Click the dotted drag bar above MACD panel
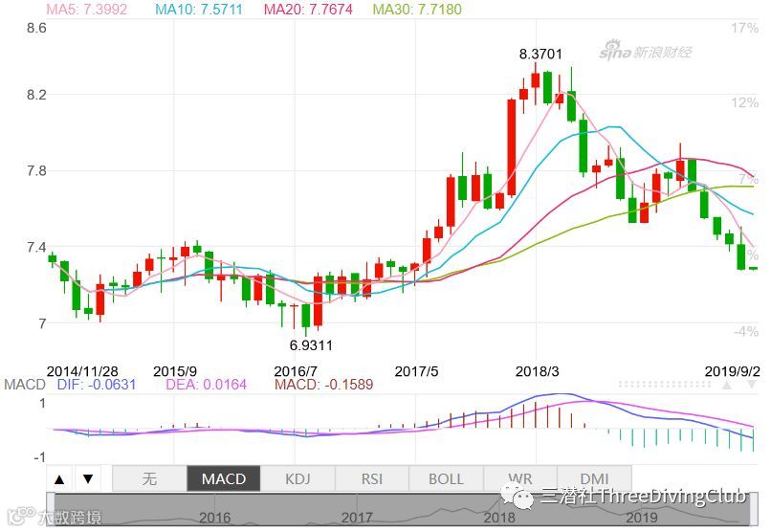Viewport: 771px width, 532px height. coord(664,385)
